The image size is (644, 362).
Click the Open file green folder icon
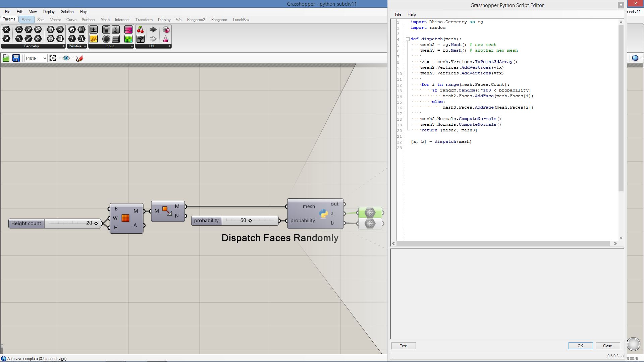click(x=6, y=58)
